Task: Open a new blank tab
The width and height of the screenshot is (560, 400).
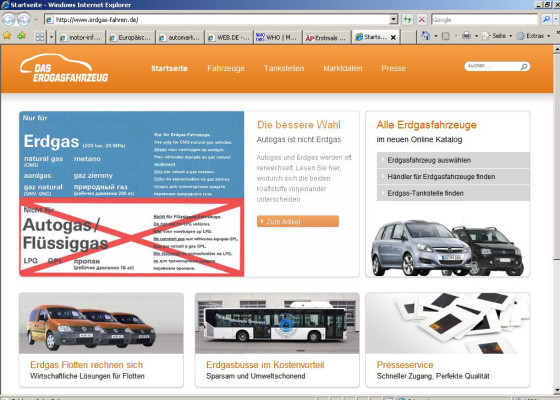Action: click(x=408, y=37)
